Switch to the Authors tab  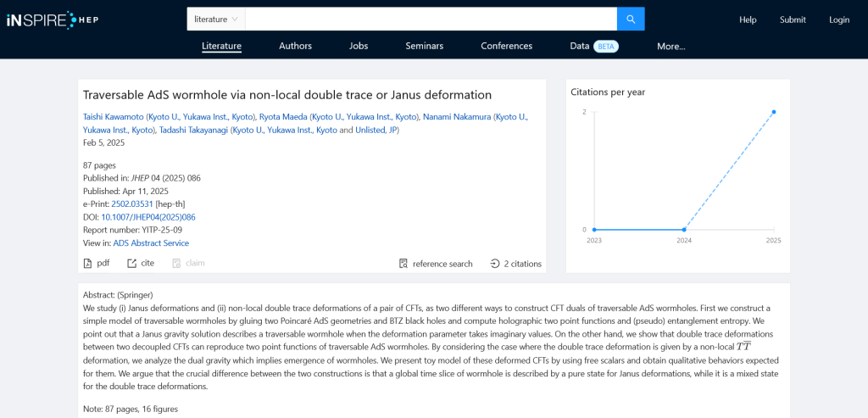(295, 46)
